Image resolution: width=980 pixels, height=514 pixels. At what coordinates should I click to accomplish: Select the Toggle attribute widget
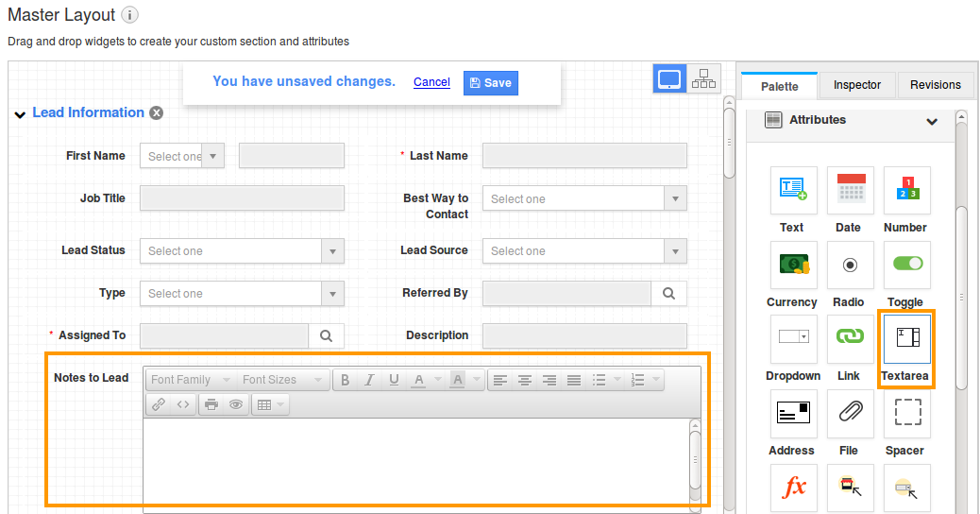(907, 265)
